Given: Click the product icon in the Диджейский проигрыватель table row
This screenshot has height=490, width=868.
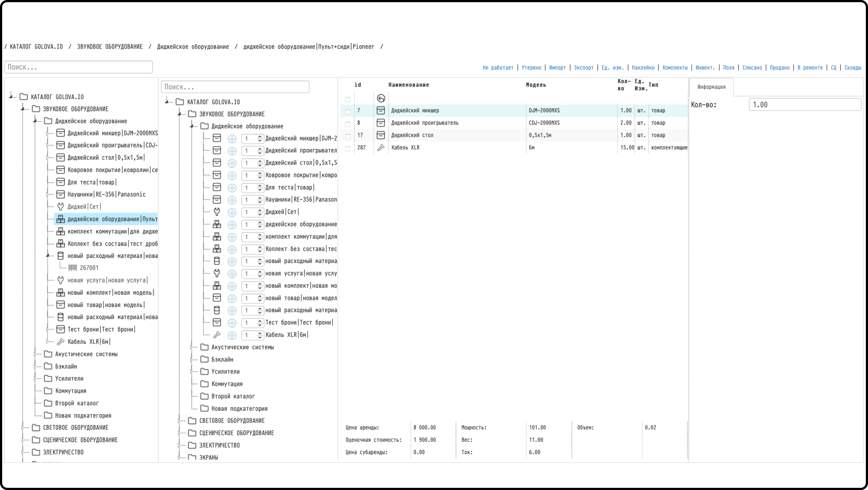Looking at the screenshot, I should [x=381, y=123].
